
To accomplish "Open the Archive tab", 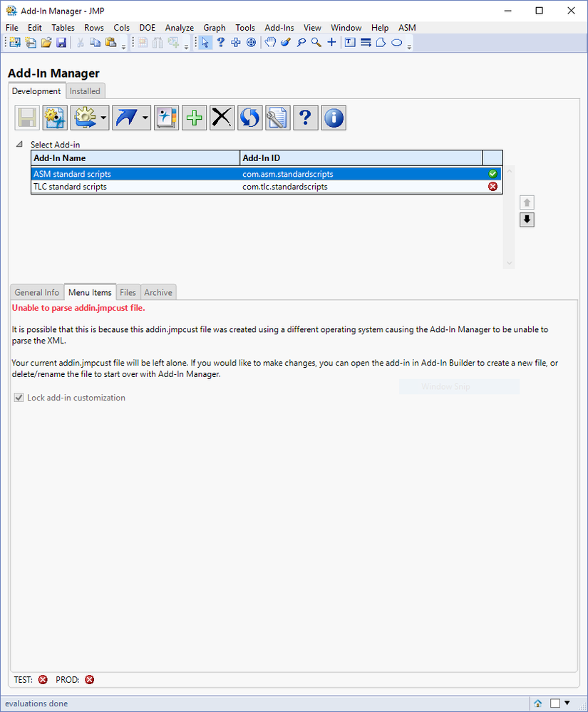I will [x=158, y=292].
